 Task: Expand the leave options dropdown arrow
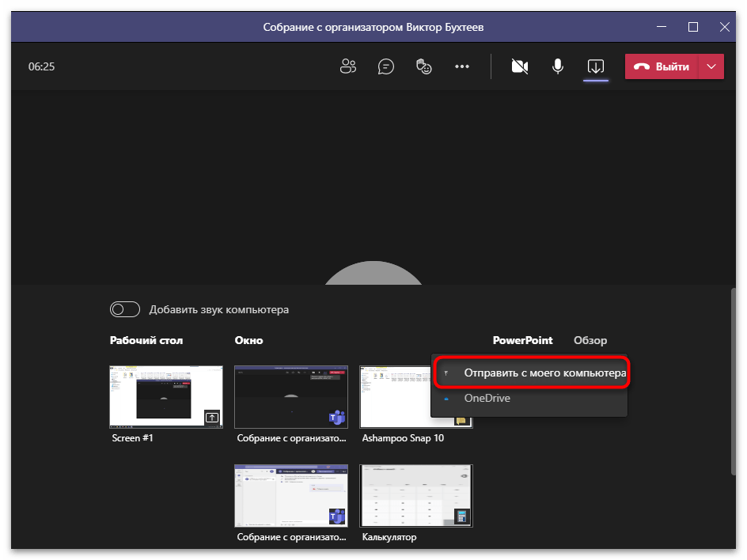(711, 66)
